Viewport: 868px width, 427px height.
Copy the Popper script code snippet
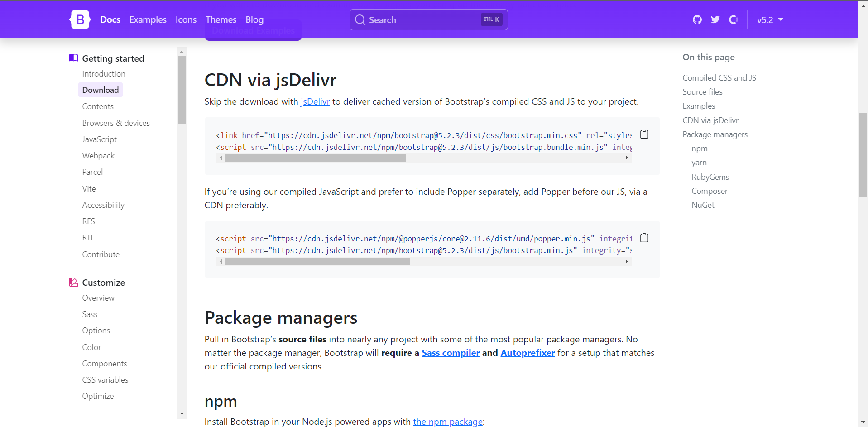(x=644, y=238)
